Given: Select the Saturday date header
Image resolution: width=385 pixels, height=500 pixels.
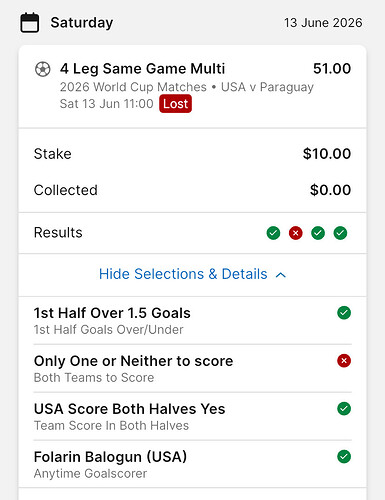Looking at the screenshot, I should 82,23.
